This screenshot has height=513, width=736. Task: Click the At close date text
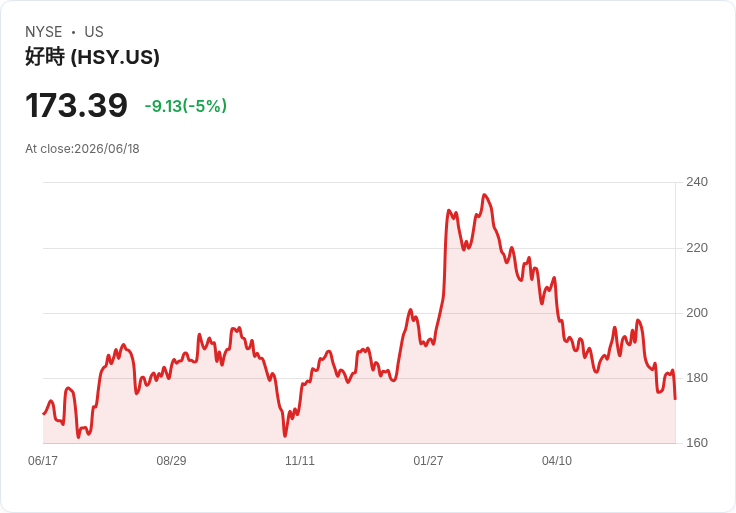tap(82, 149)
